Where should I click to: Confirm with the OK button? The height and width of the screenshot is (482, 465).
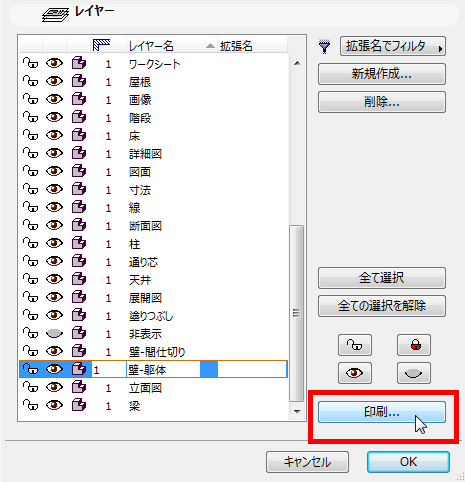point(408,462)
